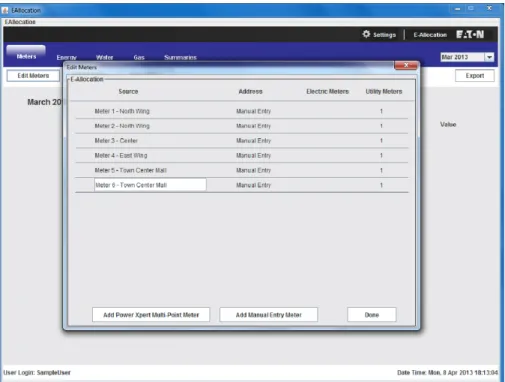Select Meter 4 - East Wing row
Screen dimensions: 505x382
point(242,155)
